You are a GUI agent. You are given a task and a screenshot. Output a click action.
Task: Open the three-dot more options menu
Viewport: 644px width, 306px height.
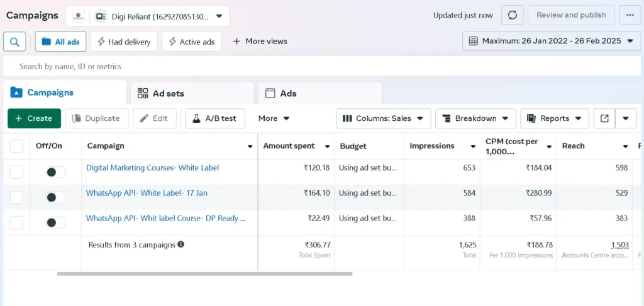(x=630, y=15)
